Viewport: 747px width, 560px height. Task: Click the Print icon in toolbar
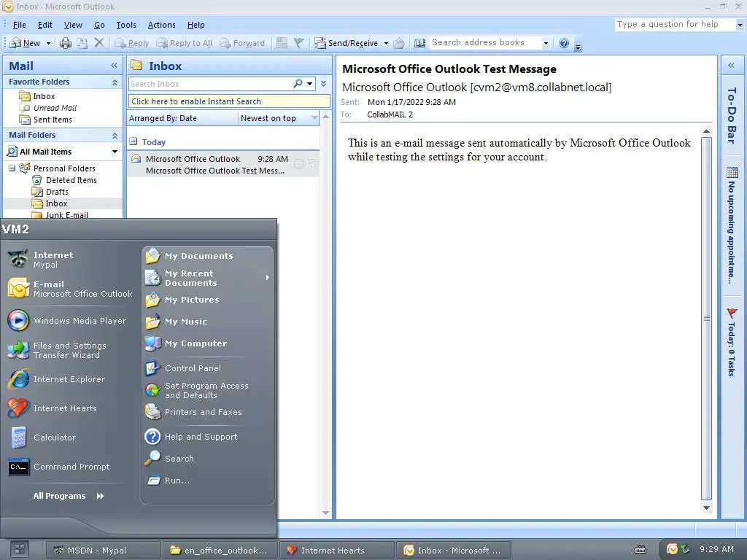[65, 43]
